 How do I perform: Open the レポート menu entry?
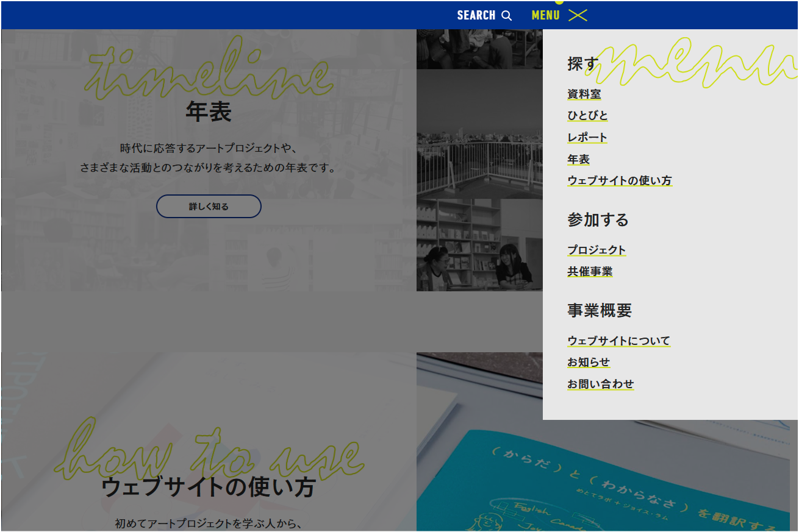point(587,138)
